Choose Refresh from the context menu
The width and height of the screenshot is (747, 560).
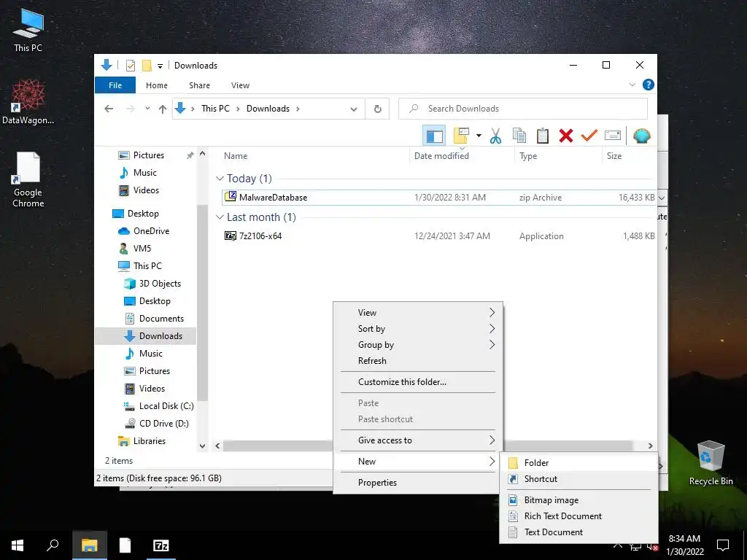(418, 361)
